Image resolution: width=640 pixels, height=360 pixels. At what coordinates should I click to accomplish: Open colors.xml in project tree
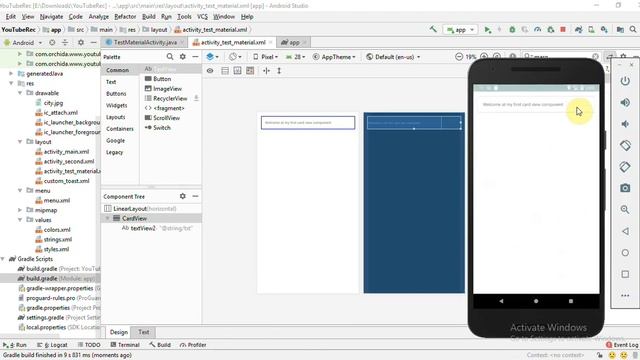57,229
